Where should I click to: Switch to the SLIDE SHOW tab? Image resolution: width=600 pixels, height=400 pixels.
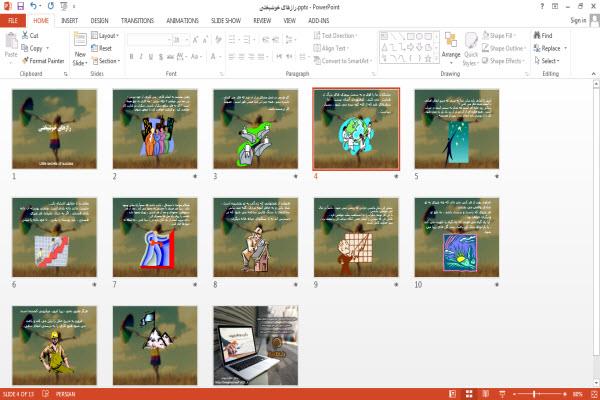(226, 21)
